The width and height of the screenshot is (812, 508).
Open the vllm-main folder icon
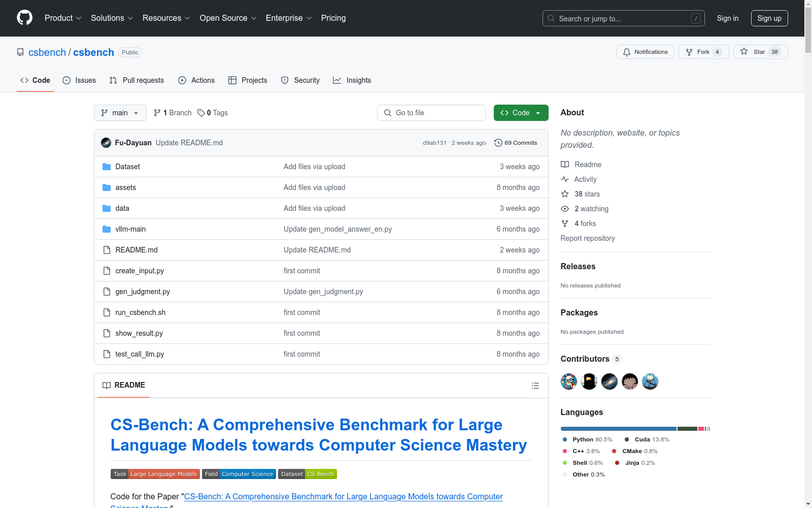point(107,229)
